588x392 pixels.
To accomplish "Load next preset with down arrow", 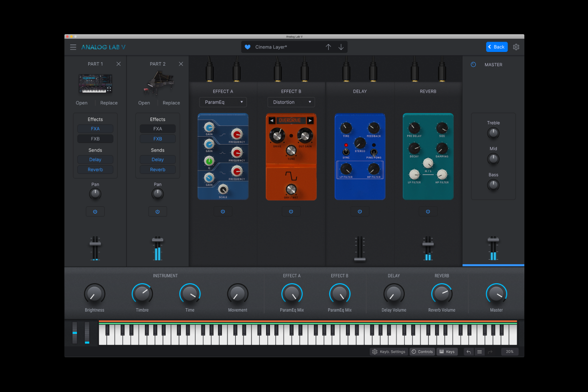I will coord(341,47).
